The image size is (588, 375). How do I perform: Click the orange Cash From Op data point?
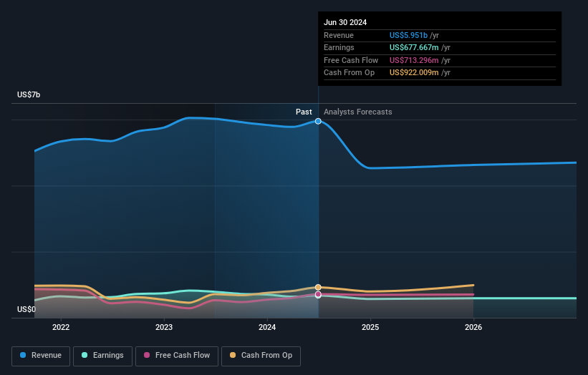click(318, 288)
